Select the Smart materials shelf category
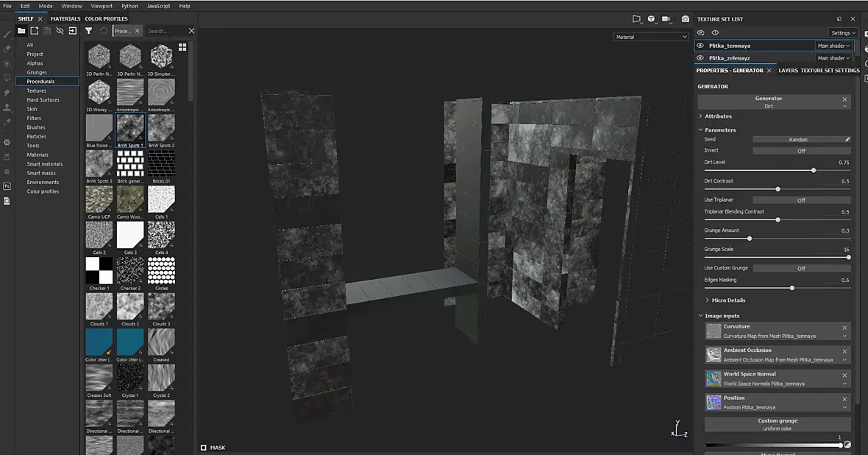The height and width of the screenshot is (455, 868). coord(45,164)
